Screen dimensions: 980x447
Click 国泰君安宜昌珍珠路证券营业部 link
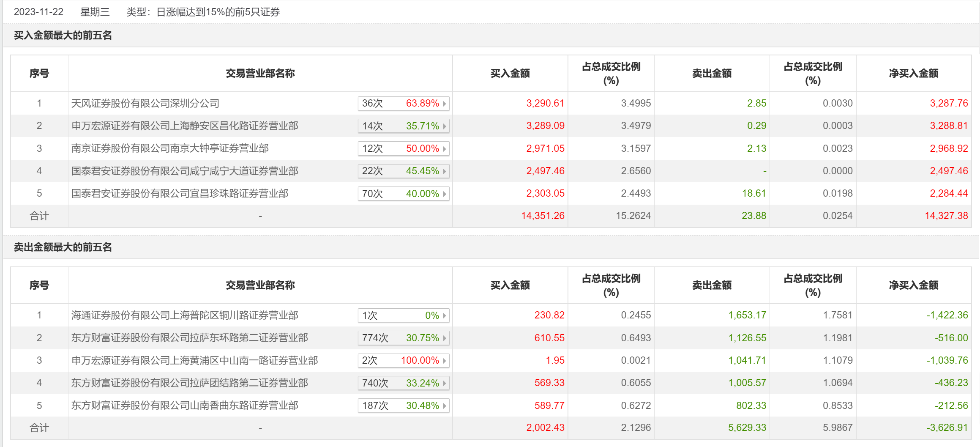[180, 193]
